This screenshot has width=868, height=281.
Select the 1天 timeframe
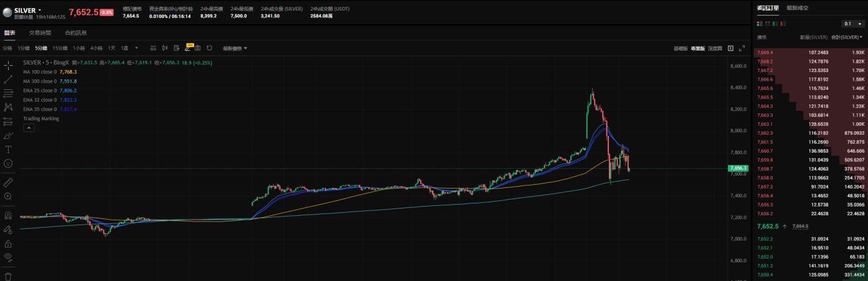[112, 48]
